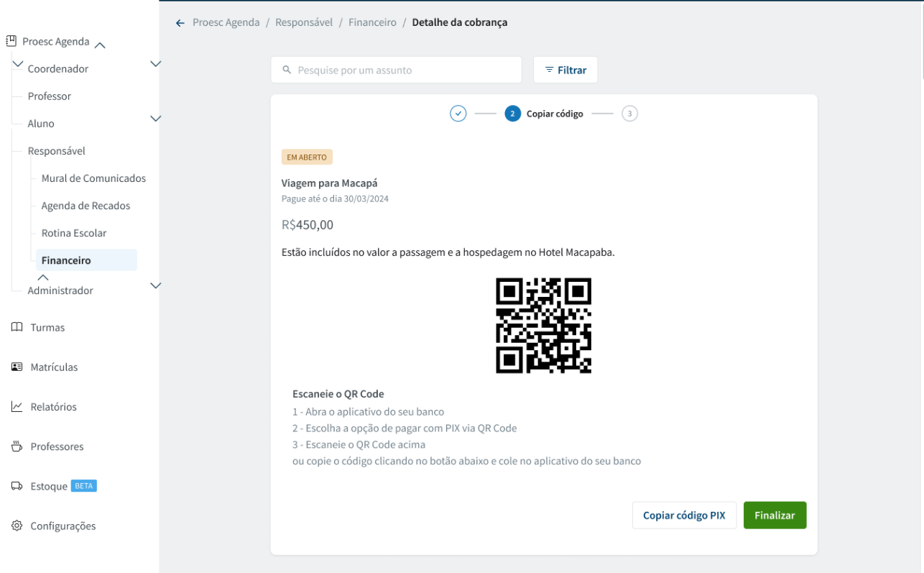
Task: Click step 3 circle in stepper
Action: (x=629, y=114)
